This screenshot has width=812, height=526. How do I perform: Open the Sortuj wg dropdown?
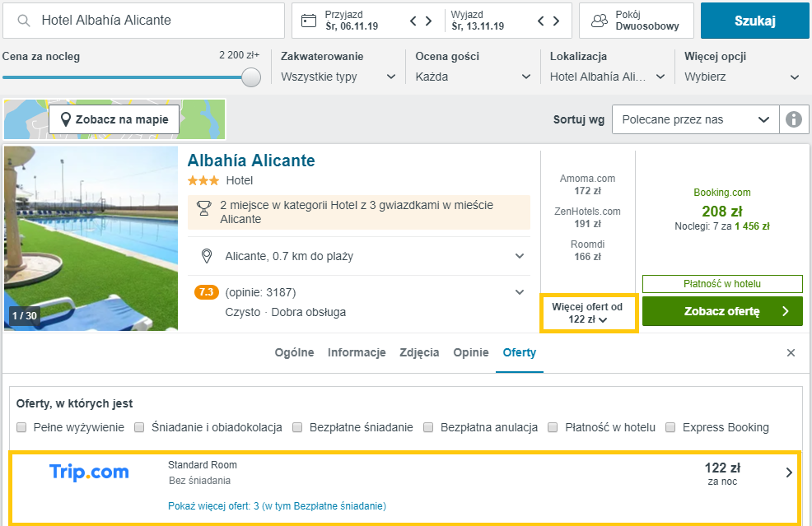(x=696, y=119)
